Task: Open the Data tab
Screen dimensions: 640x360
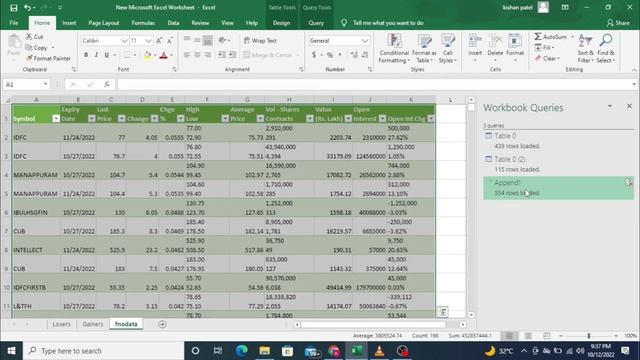Action: pos(173,23)
